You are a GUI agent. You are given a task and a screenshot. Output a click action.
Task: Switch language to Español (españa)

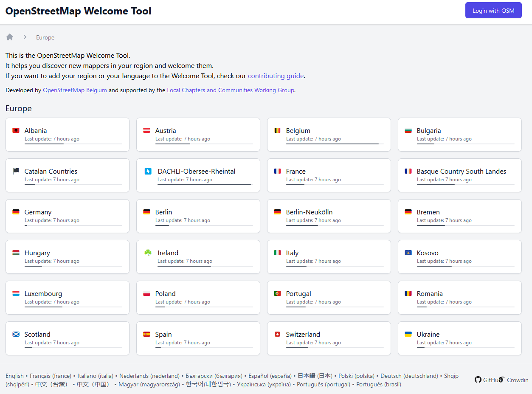(270, 376)
